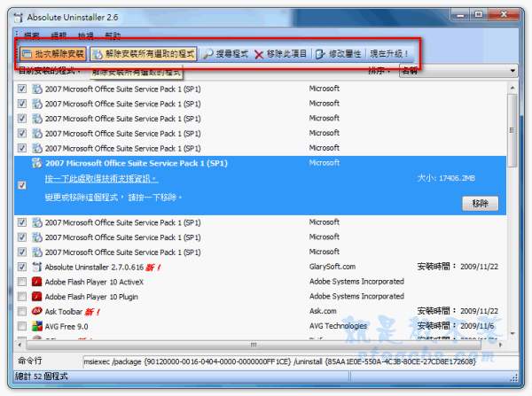532x396 pixels.
Task: Open the 編輯 (Edit) menu
Action: [x=59, y=35]
